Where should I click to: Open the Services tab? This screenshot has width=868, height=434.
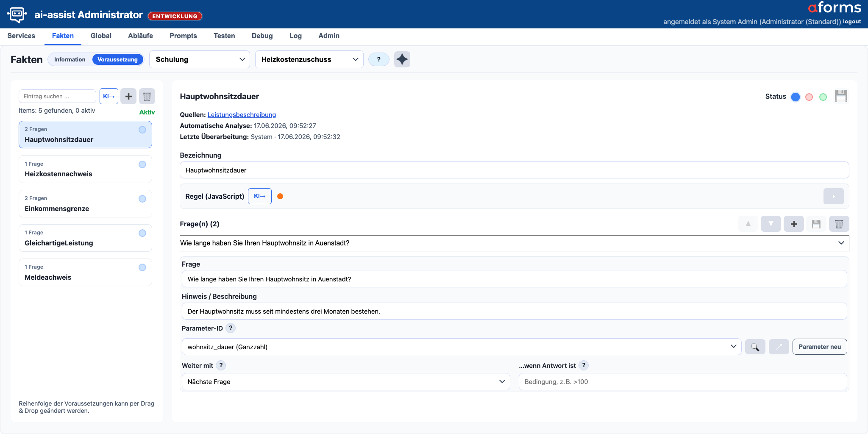click(21, 36)
